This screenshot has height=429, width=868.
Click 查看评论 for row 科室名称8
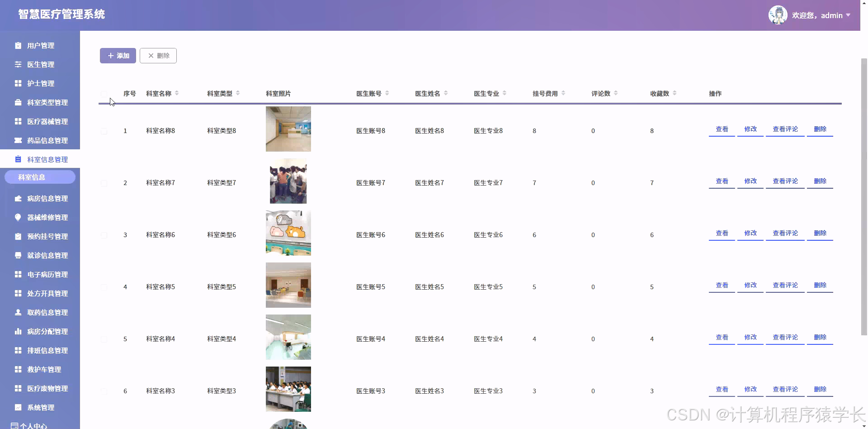click(785, 129)
